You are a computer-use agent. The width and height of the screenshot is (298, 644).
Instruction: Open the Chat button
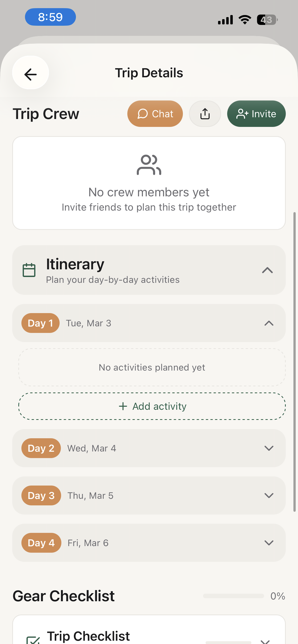[x=155, y=114]
